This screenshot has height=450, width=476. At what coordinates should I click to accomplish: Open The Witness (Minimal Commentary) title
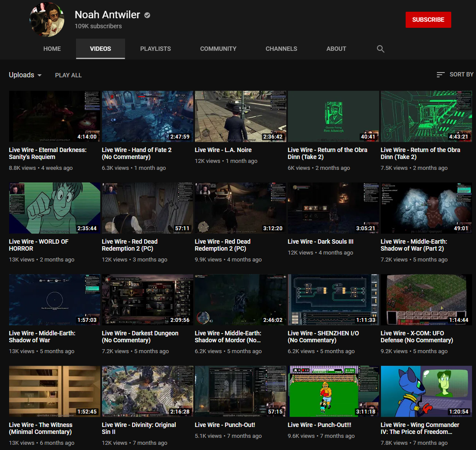click(41, 428)
